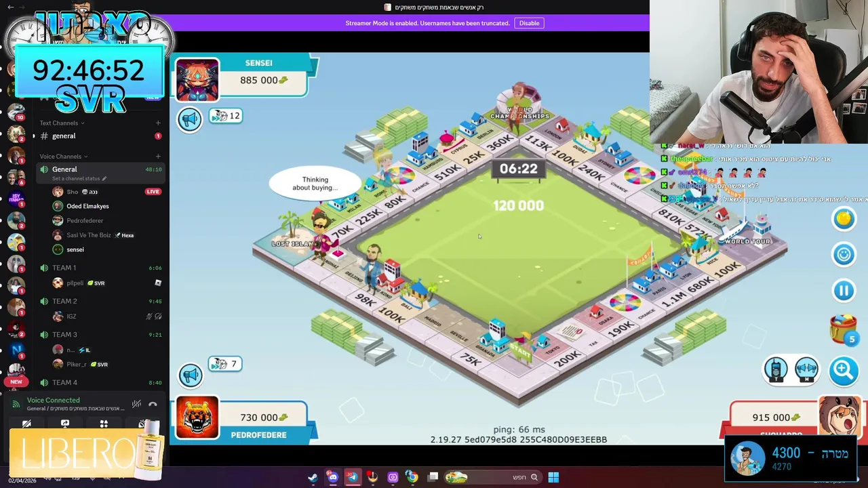Open PEDROFEDERE tiger avatar
868x488 pixels.
tap(197, 418)
